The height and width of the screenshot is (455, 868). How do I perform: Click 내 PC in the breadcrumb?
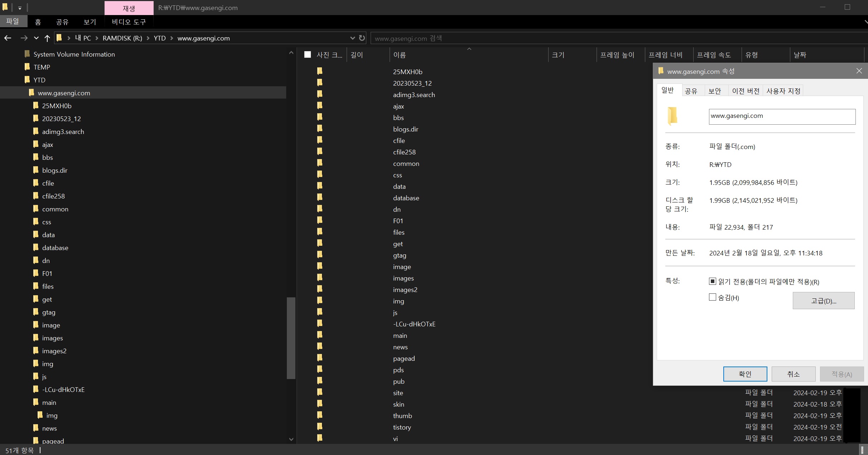point(83,38)
